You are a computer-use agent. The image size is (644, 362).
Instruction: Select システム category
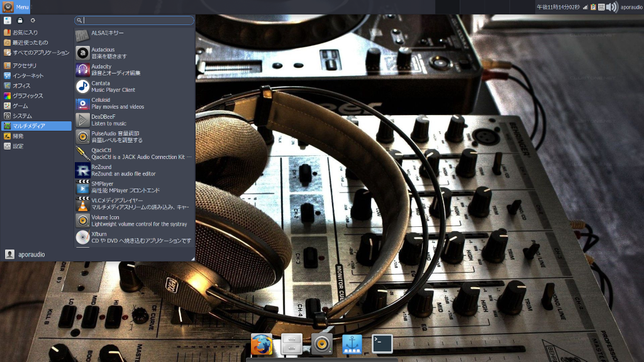point(36,116)
